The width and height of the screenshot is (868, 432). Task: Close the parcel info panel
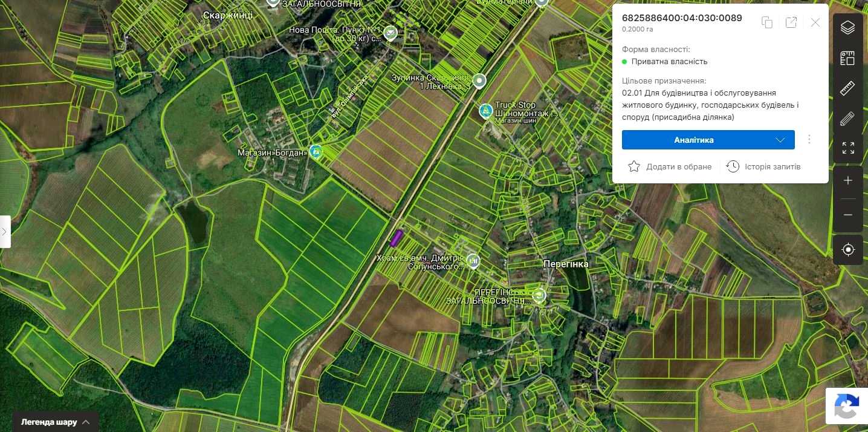click(x=815, y=22)
